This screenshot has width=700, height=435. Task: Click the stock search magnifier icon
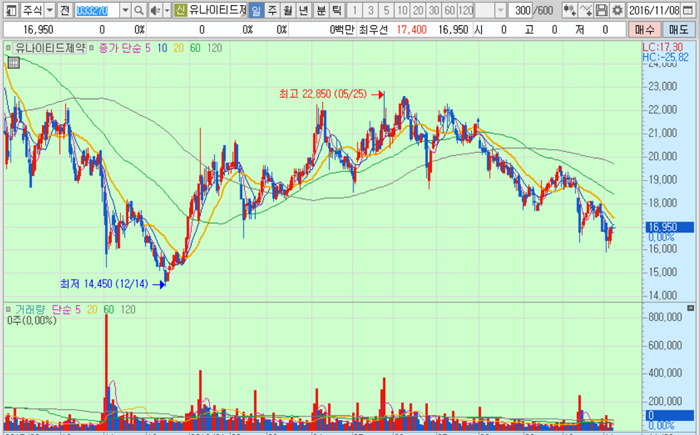click(x=139, y=10)
